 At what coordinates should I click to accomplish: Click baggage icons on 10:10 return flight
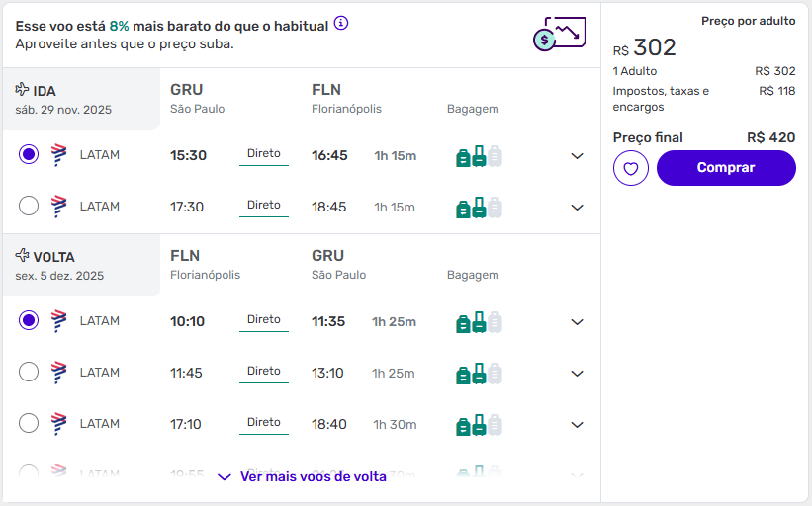(479, 322)
